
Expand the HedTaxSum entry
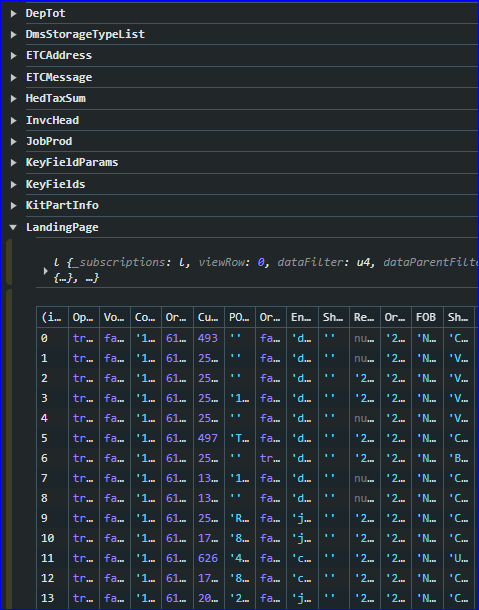point(14,98)
